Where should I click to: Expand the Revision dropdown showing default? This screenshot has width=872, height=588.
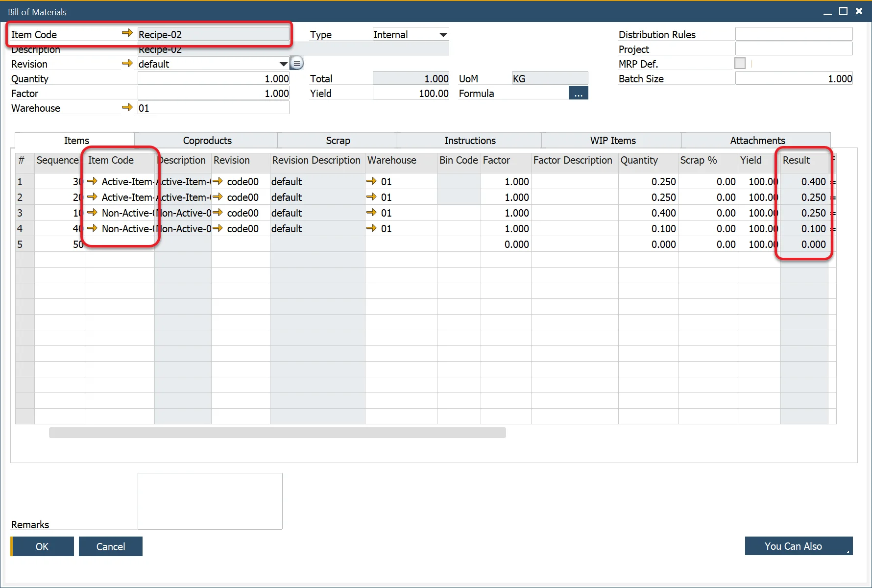(283, 64)
